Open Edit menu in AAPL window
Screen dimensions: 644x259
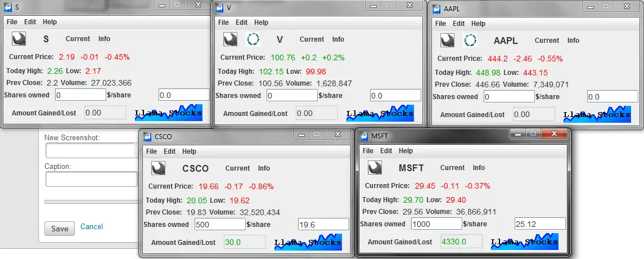(459, 24)
